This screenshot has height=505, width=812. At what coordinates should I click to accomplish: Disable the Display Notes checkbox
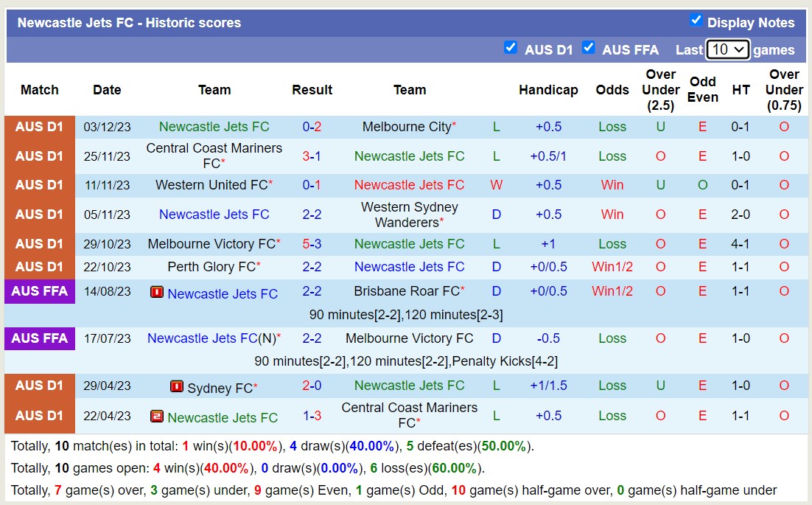[696, 21]
